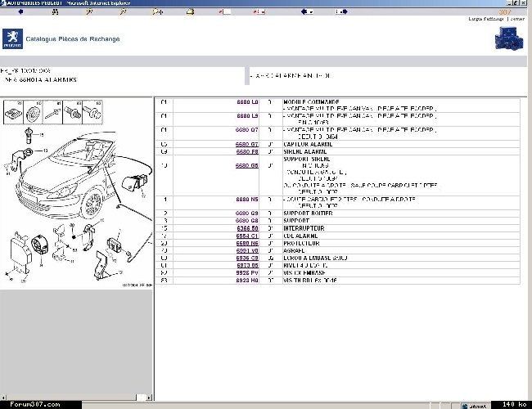Click the Catalogue Pièces de Rechange title
This screenshot has height=409, width=532.
tap(73, 39)
